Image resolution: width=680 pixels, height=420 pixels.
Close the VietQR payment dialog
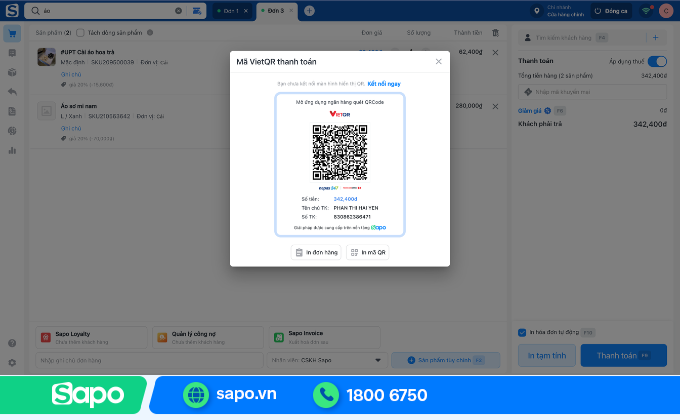(x=438, y=62)
